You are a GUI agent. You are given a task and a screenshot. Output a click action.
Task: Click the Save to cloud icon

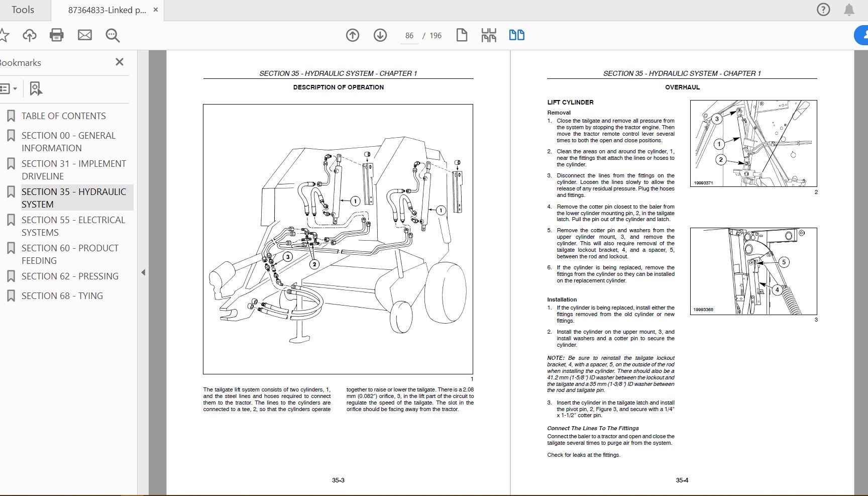point(30,35)
